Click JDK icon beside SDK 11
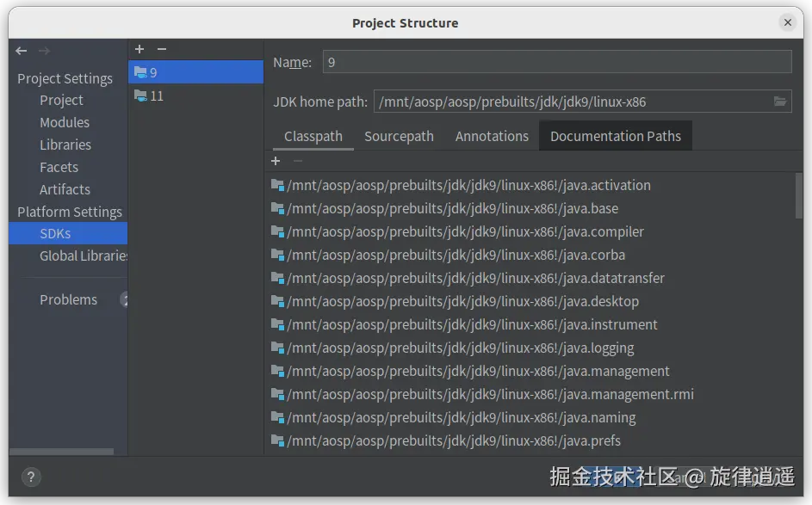The image size is (812, 505). coord(140,95)
